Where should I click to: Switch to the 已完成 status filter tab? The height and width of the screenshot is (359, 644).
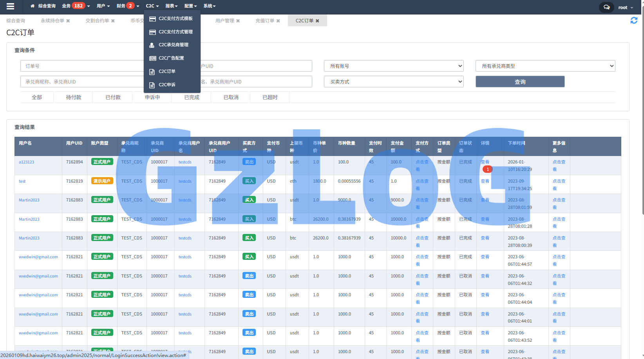pos(192,97)
